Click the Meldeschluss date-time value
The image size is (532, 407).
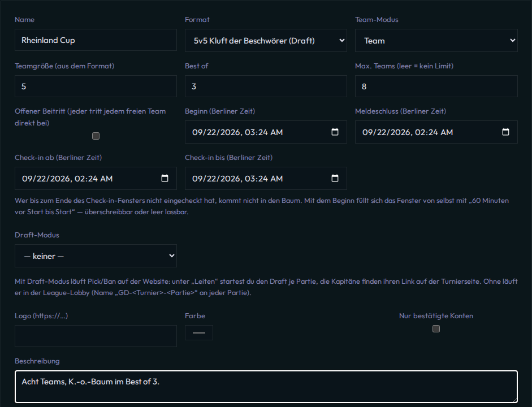tap(408, 132)
